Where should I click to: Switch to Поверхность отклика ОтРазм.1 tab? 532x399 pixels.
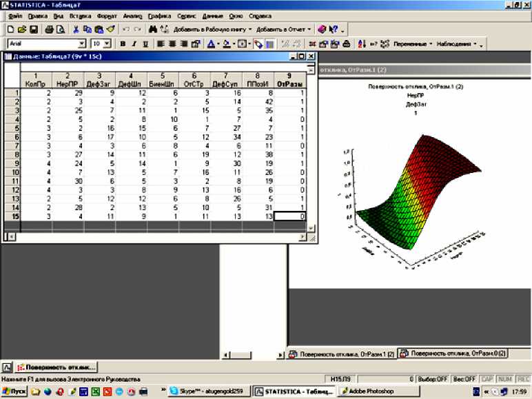click(x=341, y=354)
